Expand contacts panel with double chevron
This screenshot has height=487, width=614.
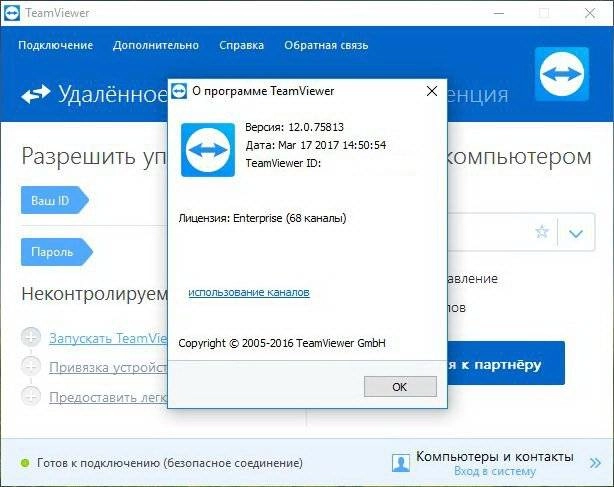(595, 463)
